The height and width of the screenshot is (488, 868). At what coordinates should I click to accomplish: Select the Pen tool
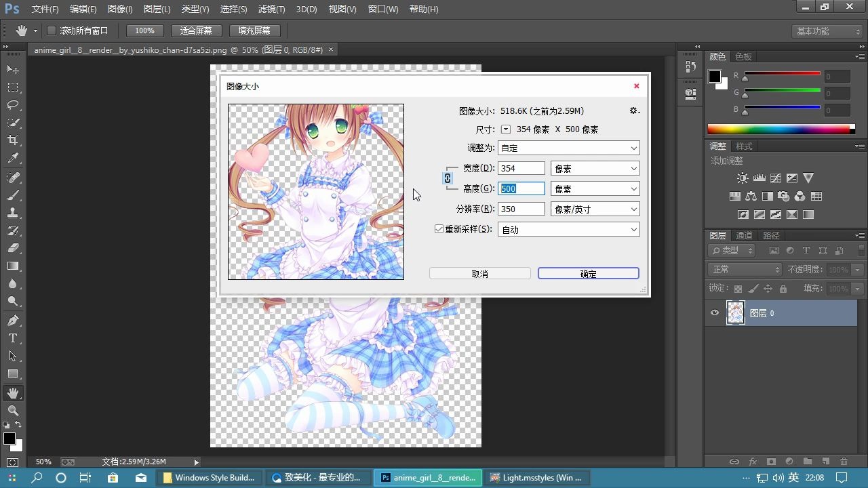[x=13, y=321]
